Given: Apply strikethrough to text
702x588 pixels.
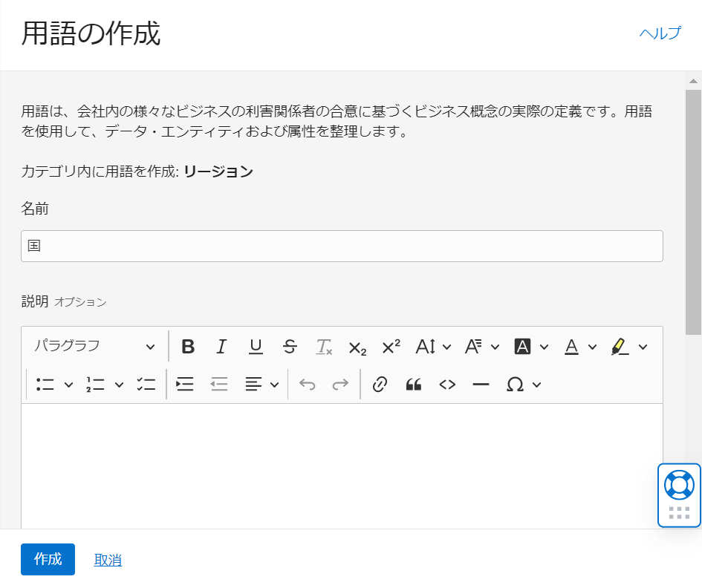Looking at the screenshot, I should pos(290,347).
